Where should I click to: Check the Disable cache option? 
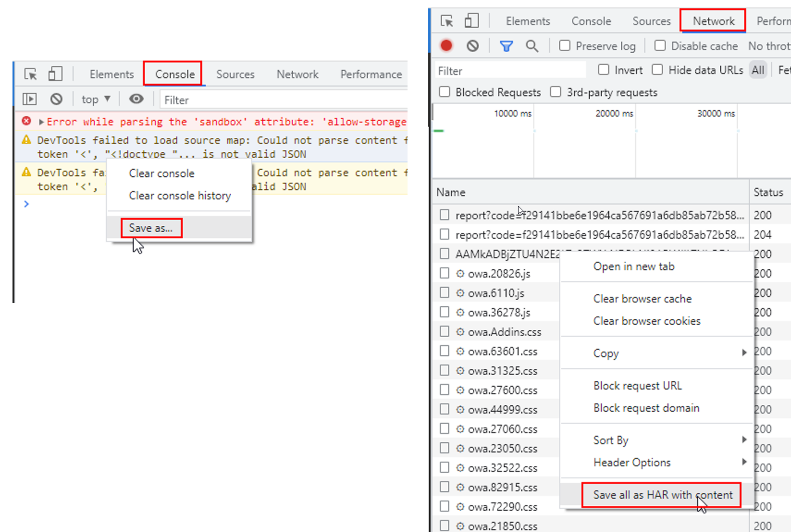coord(660,46)
